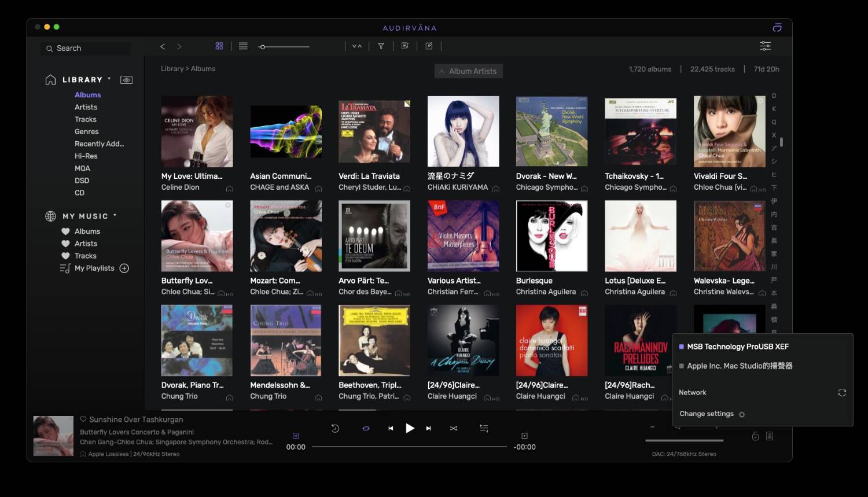Select Hi-Res in the library sidebar
The image size is (868, 497).
pos(86,156)
